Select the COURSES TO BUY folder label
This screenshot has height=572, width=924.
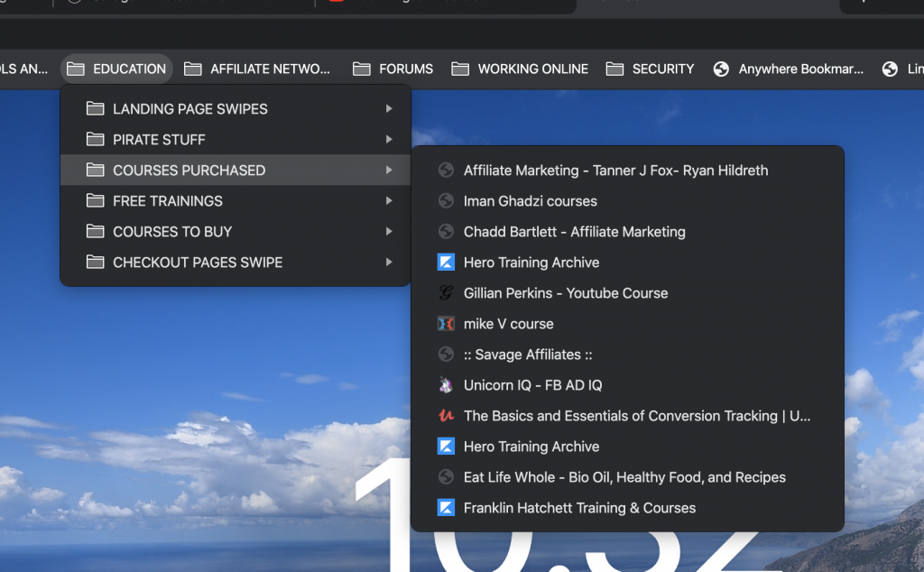pyautogui.click(x=172, y=232)
